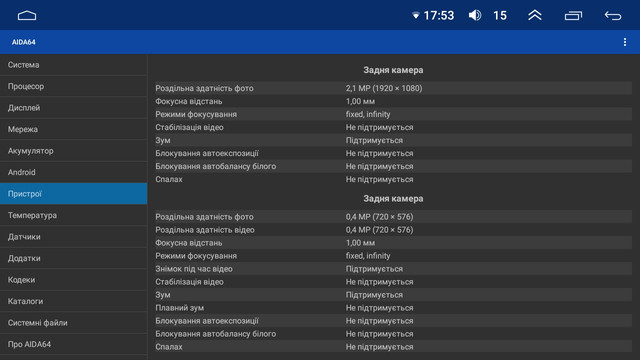Tap the speaker volume icon
The width and height of the screenshot is (640, 360).
475,16
